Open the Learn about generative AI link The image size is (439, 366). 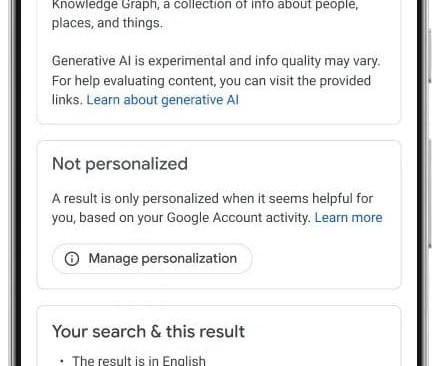pyautogui.click(x=163, y=100)
